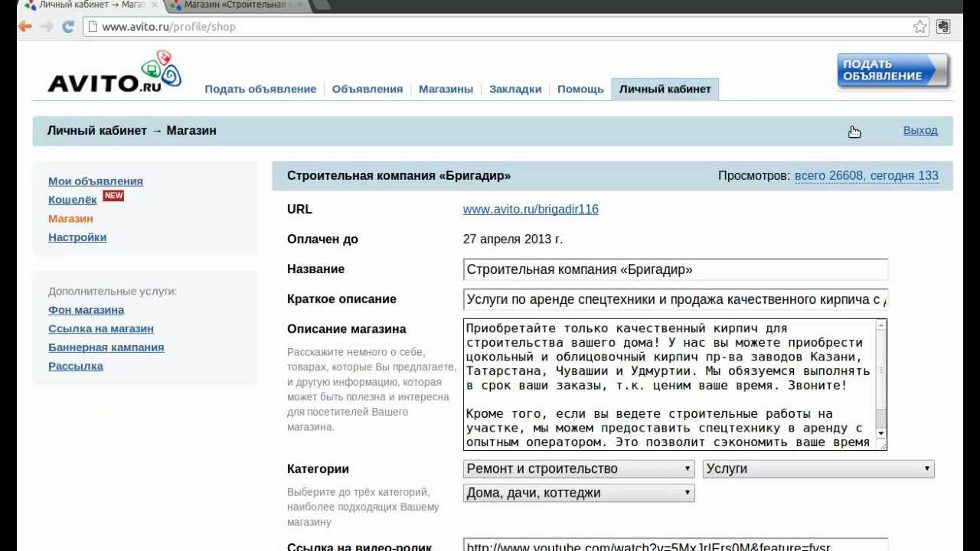Open views stats 'всего 26608, сегодня 133'

point(867,175)
